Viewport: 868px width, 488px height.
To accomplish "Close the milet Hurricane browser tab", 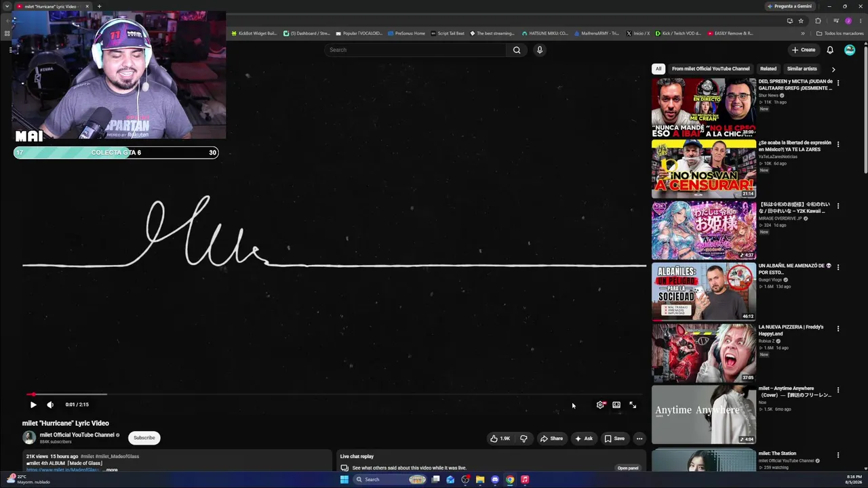I will 87,6.
